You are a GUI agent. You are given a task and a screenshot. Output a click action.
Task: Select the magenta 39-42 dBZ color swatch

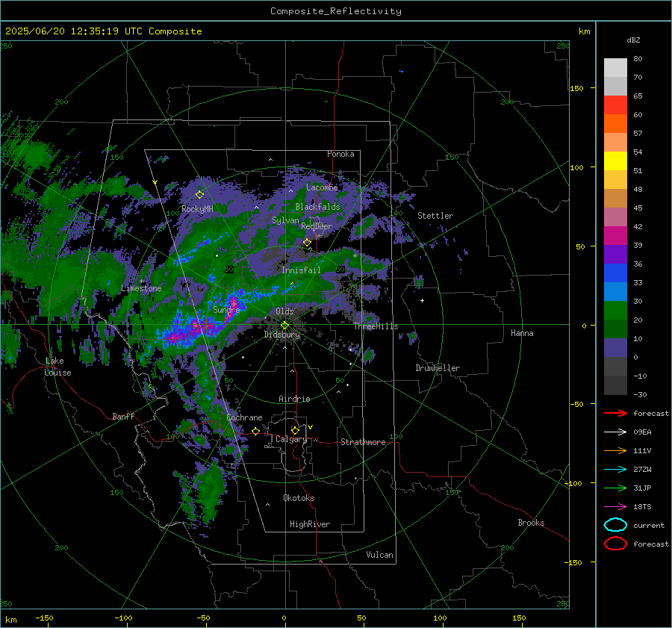click(615, 235)
